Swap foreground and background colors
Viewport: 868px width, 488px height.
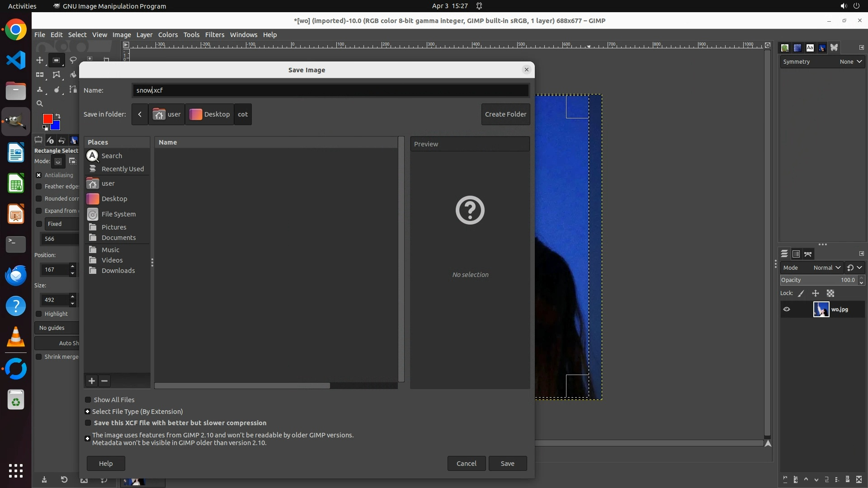click(58, 116)
